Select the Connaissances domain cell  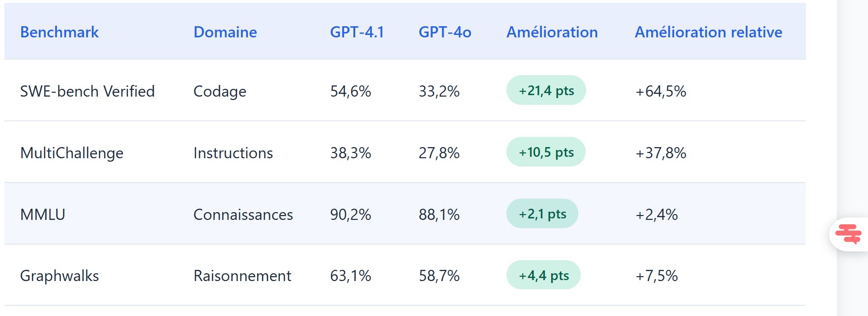tap(243, 215)
